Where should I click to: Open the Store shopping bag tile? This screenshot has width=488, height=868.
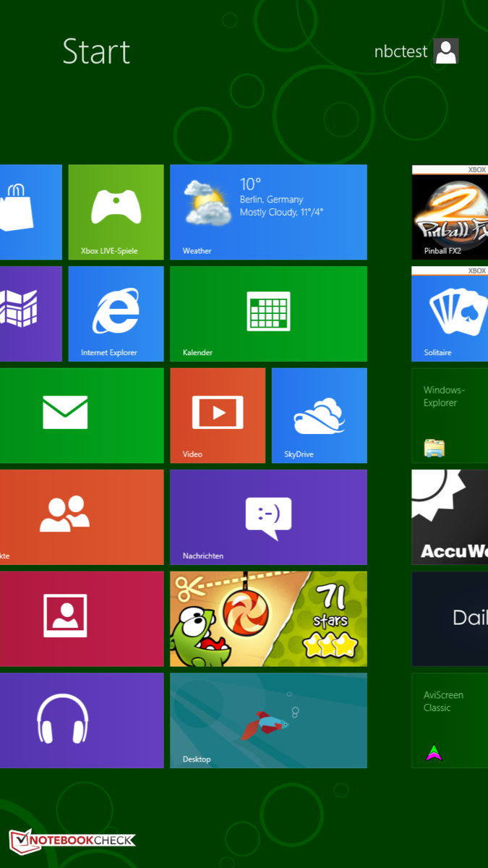pyautogui.click(x=29, y=212)
